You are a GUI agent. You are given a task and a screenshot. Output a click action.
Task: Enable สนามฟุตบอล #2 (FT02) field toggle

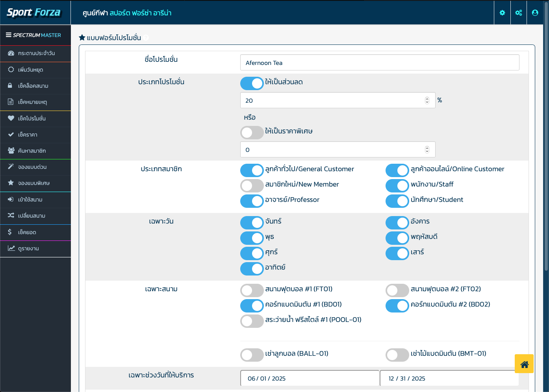coord(397,290)
